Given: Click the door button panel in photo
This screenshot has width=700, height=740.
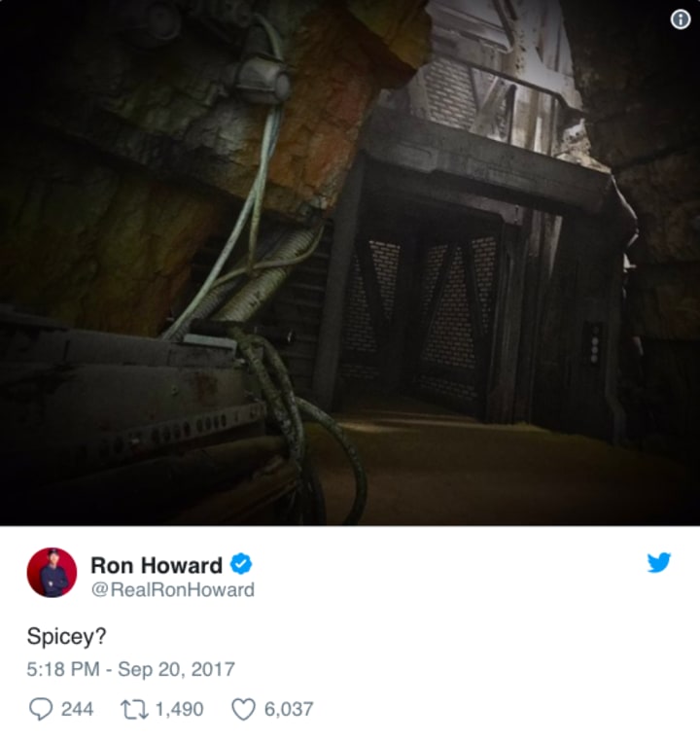Looking at the screenshot, I should click(x=594, y=343).
